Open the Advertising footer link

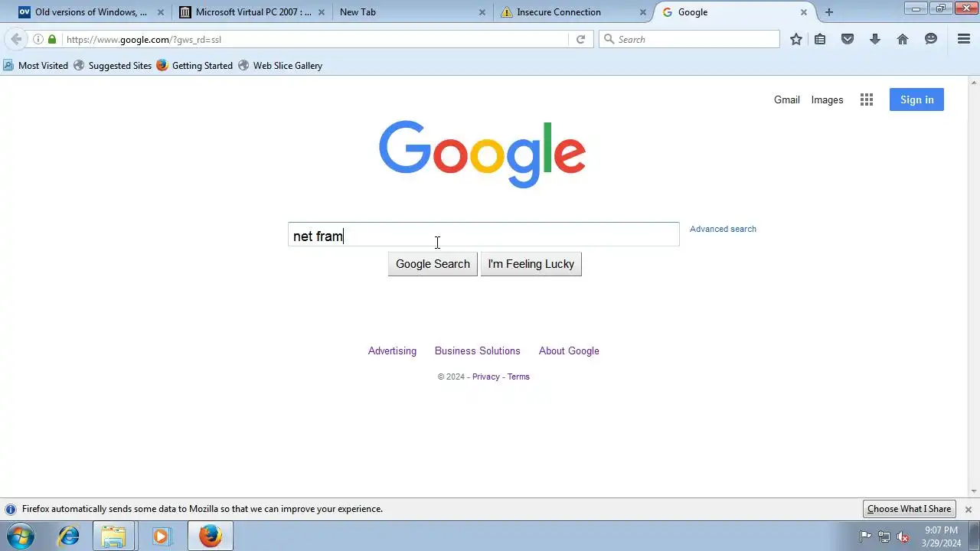click(392, 350)
